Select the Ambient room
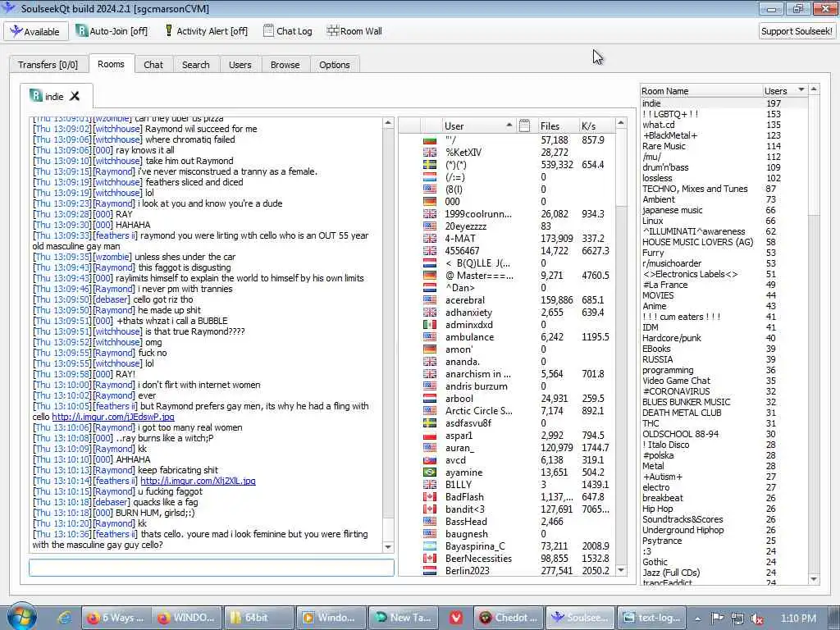The height and width of the screenshot is (630, 840). [659, 199]
